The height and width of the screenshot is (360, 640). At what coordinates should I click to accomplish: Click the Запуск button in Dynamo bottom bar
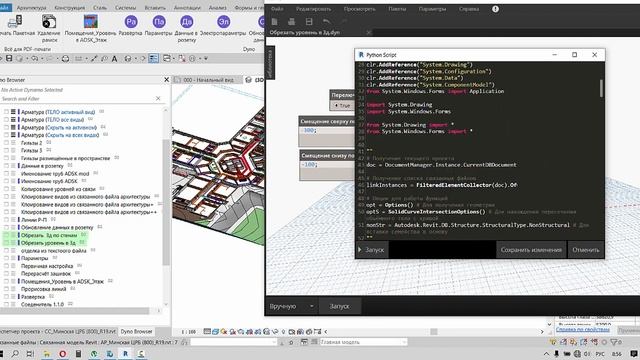tap(339, 306)
